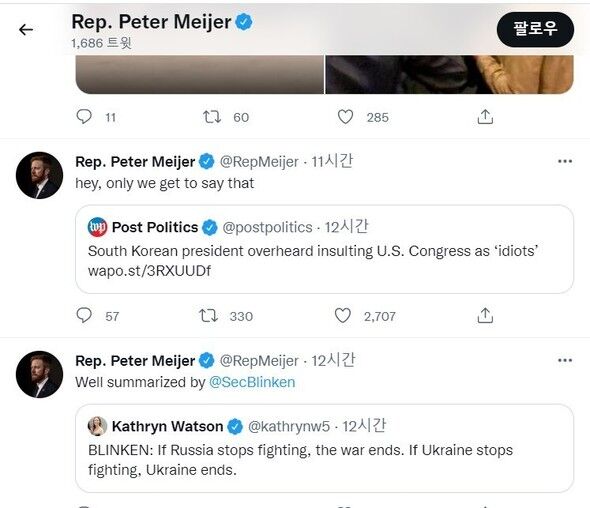Like the tweet with 2,707 likes
Viewport: 590px width, 508px height.
[342, 315]
